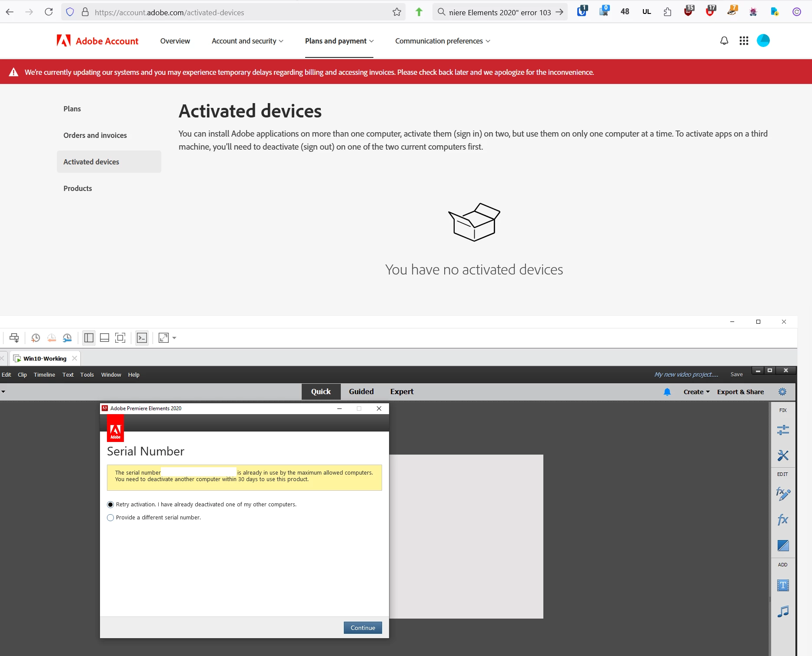Take a VM snapshot with clock-plus icon

click(36, 338)
